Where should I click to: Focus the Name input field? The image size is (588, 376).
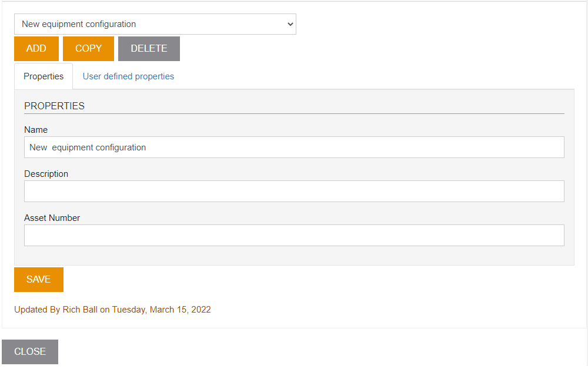coord(294,147)
